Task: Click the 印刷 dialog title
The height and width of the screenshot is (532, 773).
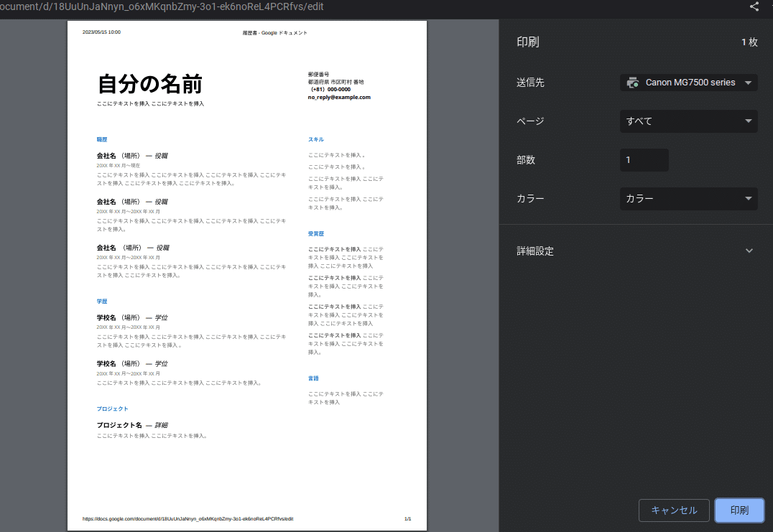Action: pos(527,42)
